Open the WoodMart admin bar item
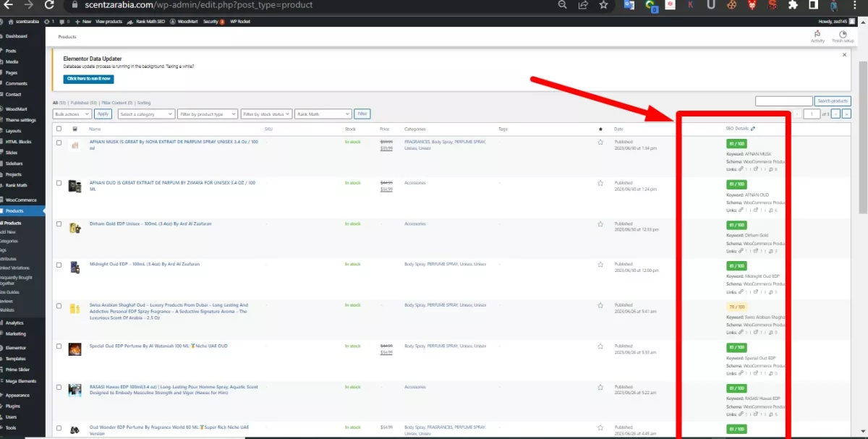Image resolution: width=868 pixels, height=439 pixels. (186, 21)
